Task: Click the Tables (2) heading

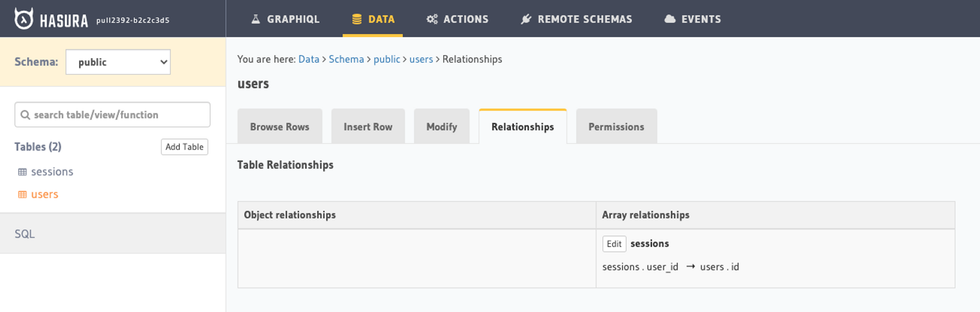Action: point(38,147)
